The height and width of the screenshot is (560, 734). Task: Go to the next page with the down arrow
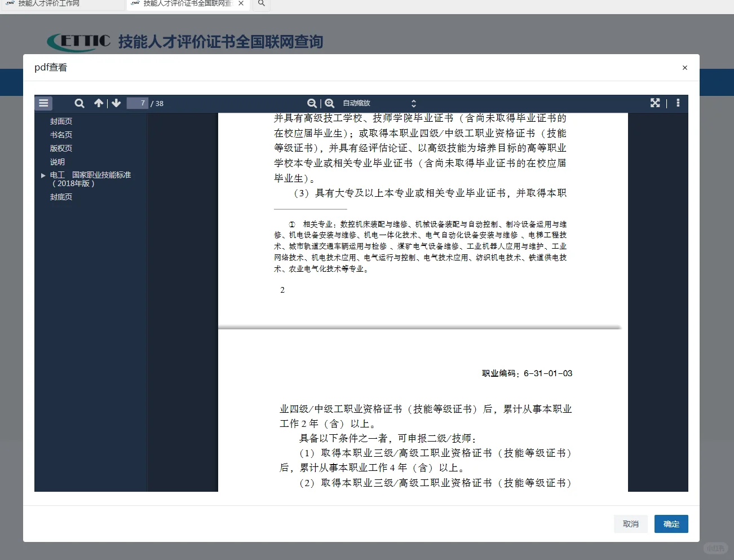click(116, 103)
